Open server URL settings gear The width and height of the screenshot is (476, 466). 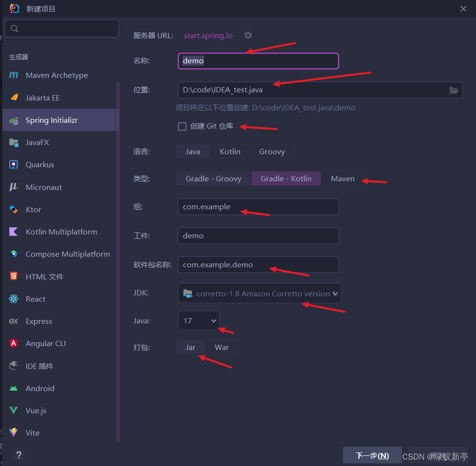(x=248, y=35)
